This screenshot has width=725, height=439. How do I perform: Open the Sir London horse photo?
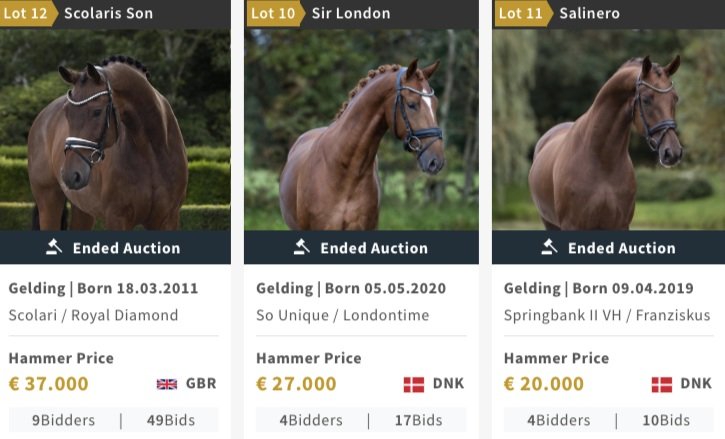[x=361, y=130]
